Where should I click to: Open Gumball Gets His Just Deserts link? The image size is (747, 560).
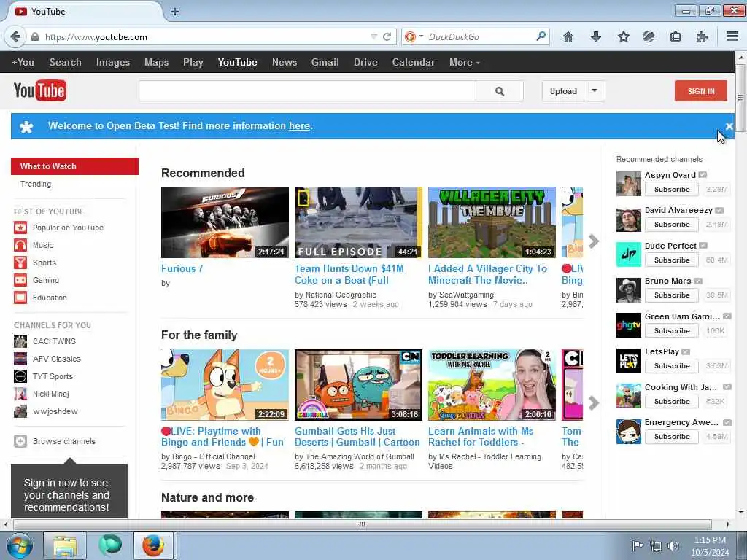click(357, 437)
